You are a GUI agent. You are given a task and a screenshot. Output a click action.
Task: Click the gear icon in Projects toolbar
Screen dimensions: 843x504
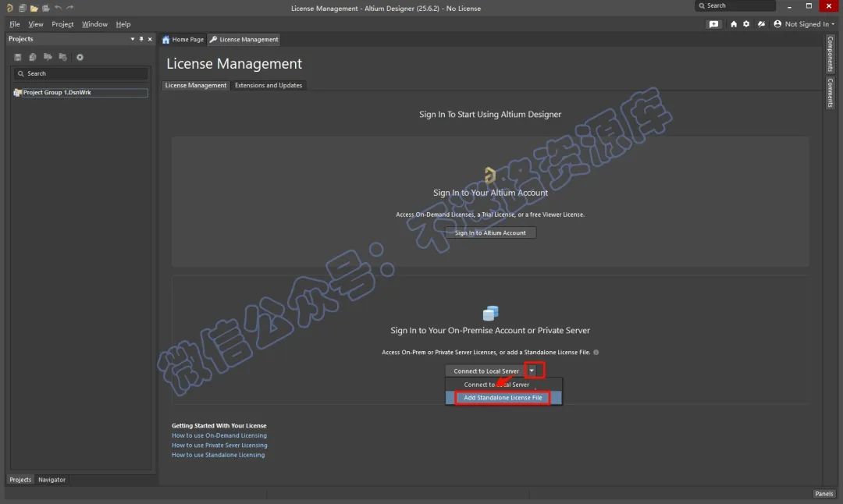point(80,57)
